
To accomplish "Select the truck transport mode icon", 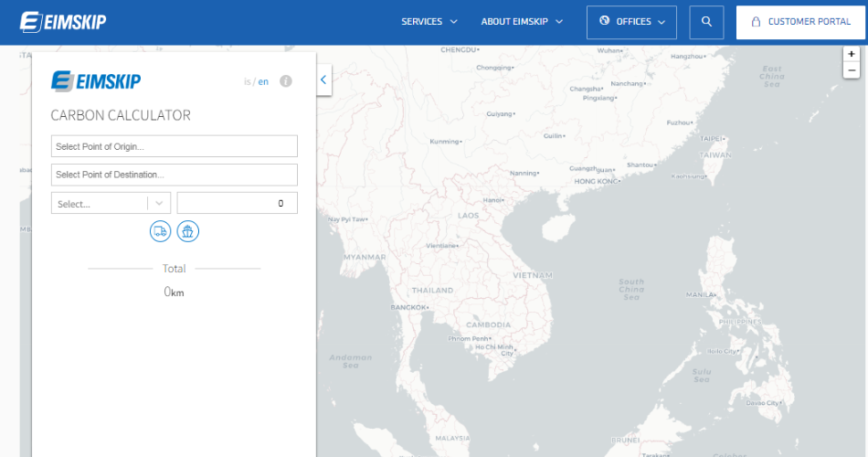I will pyautogui.click(x=161, y=231).
